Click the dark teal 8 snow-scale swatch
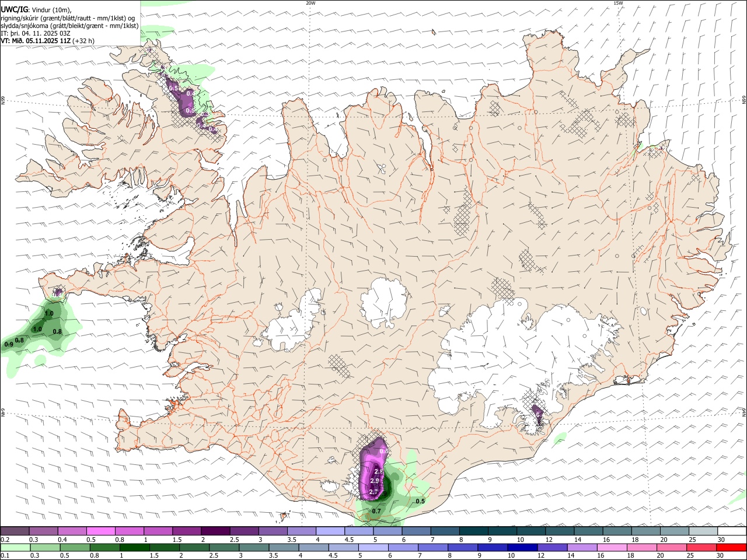747x560 pixels. [473, 531]
